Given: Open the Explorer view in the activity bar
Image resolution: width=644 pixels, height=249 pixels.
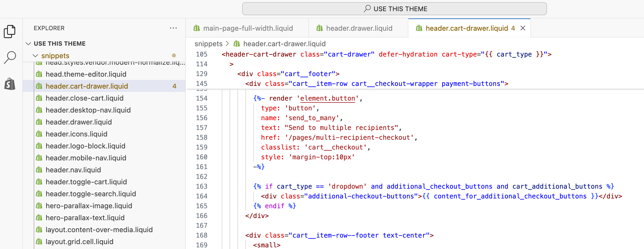Looking at the screenshot, I should [10, 31].
